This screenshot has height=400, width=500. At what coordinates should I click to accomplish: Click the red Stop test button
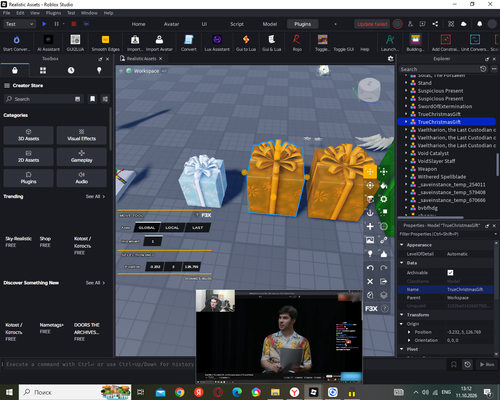tap(74, 24)
